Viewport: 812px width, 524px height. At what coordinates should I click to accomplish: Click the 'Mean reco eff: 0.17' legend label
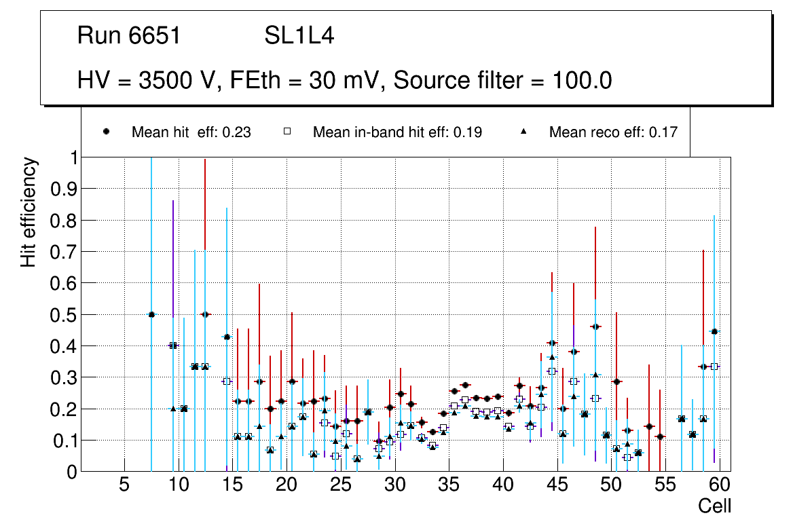pyautogui.click(x=613, y=132)
